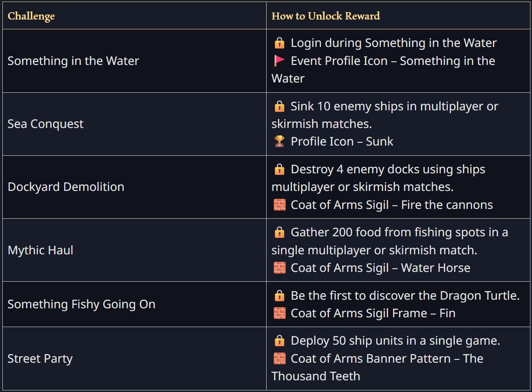This screenshot has height=392, width=532.
Task: Click the brick icon beside Sigil Frame – Fin
Action: point(279,313)
